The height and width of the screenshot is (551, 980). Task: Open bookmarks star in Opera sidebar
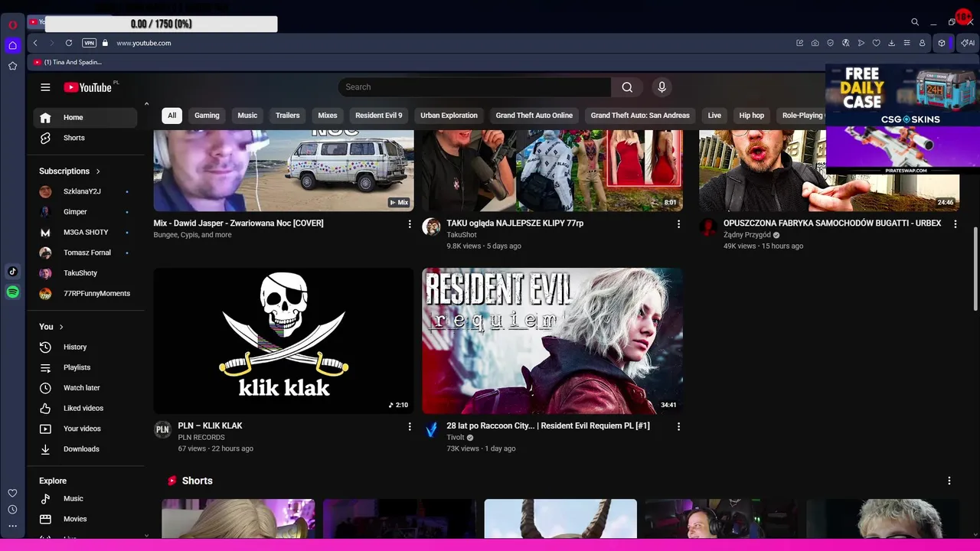pyautogui.click(x=12, y=66)
